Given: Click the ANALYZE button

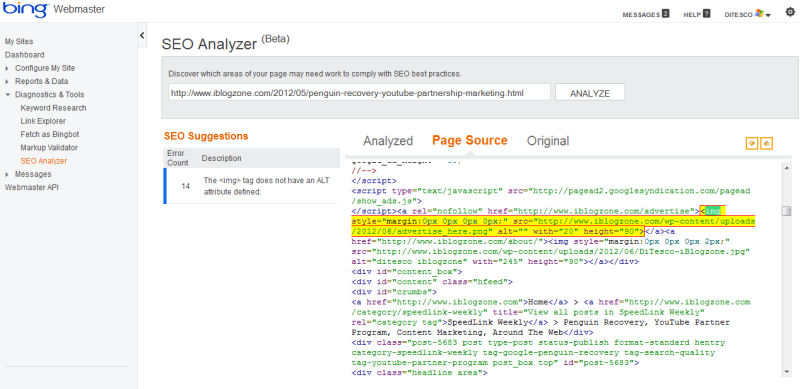Looking at the screenshot, I should coord(590,92).
